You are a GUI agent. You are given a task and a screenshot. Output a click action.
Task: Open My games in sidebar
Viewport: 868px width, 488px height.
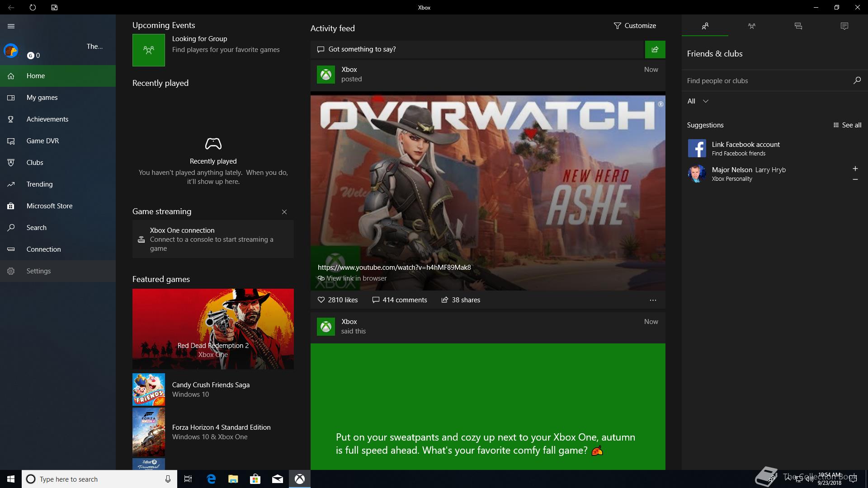(58, 98)
